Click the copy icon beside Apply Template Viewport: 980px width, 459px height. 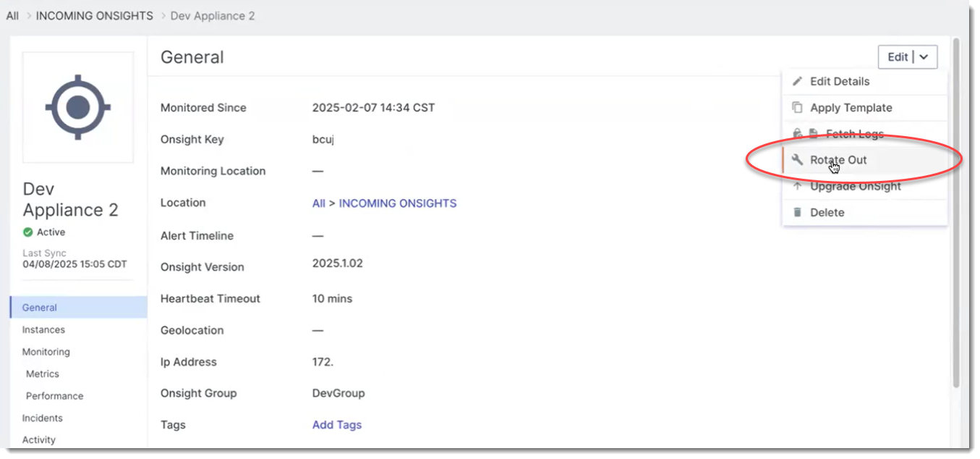pyautogui.click(x=797, y=108)
